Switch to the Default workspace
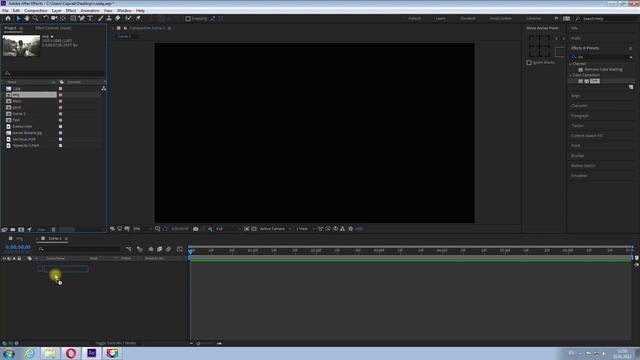Viewport: 640px width, 360px height. 414,18
